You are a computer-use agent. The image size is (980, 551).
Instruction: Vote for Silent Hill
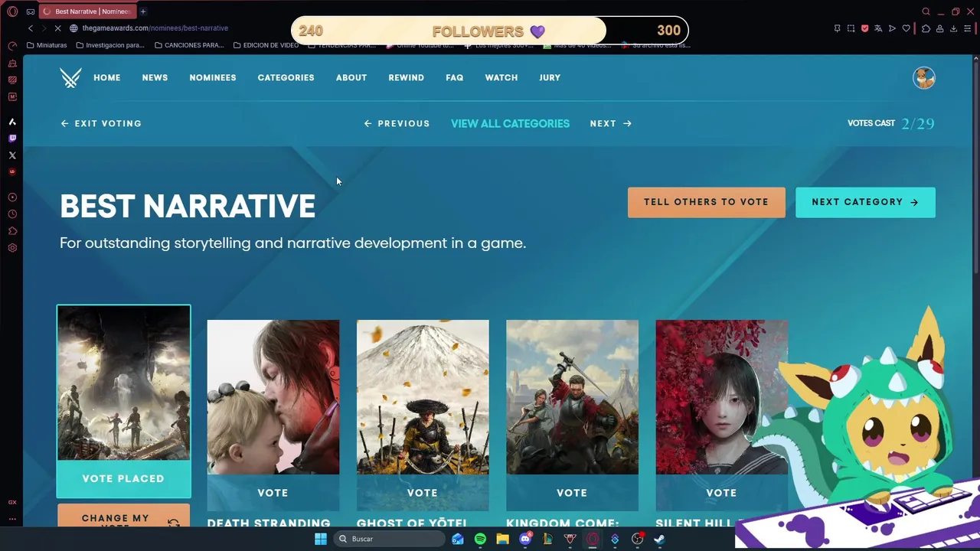[x=722, y=493]
